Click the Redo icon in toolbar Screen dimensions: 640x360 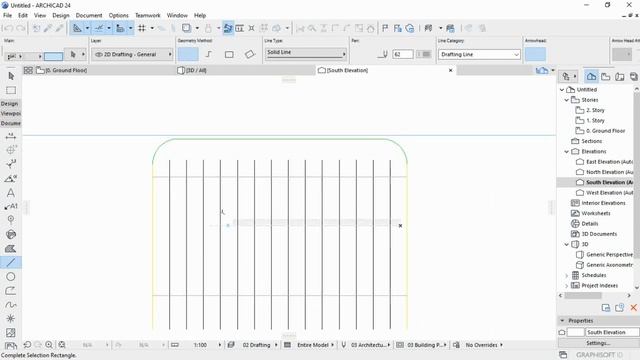click(x=20, y=28)
